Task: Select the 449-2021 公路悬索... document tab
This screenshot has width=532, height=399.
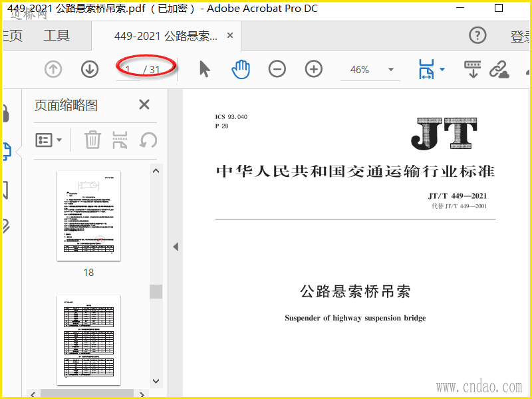Action: coord(166,36)
